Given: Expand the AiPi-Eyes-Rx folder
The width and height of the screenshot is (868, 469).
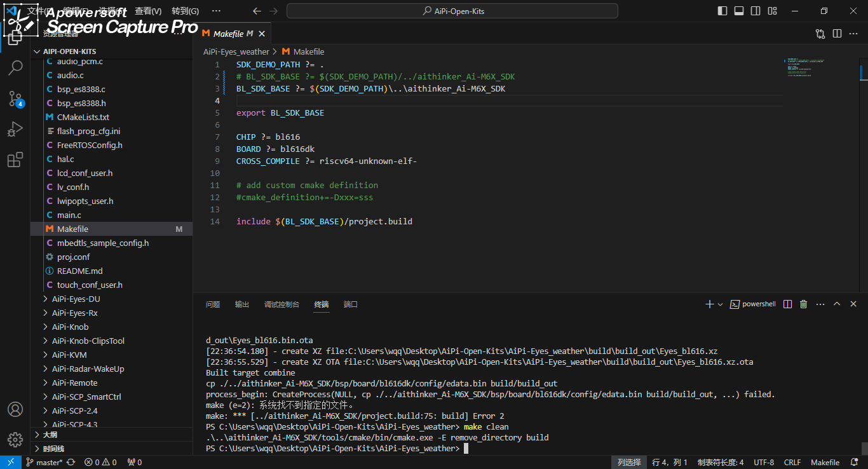Looking at the screenshot, I should (111, 313).
